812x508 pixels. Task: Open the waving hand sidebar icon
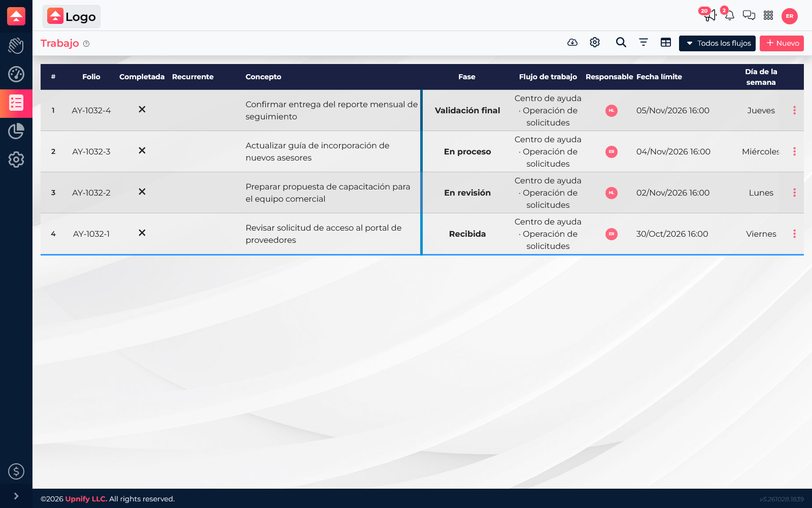[16, 46]
